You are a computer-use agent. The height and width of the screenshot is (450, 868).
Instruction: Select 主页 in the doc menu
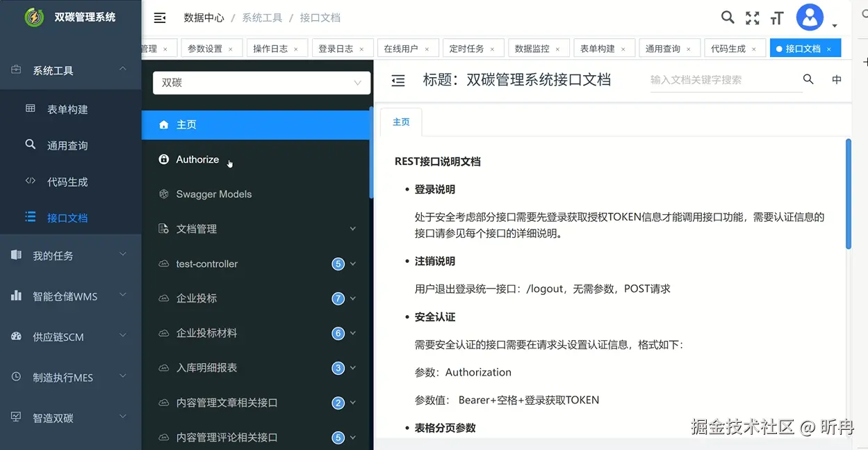click(x=256, y=124)
